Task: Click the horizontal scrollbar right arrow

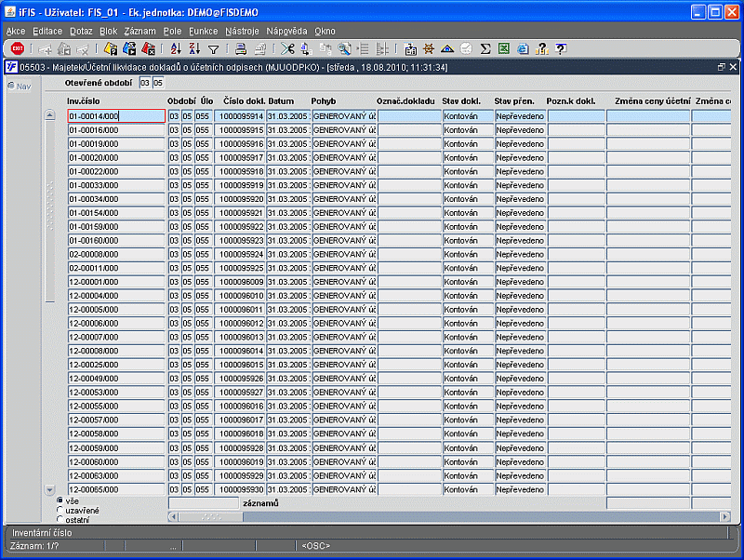Action: click(x=725, y=517)
